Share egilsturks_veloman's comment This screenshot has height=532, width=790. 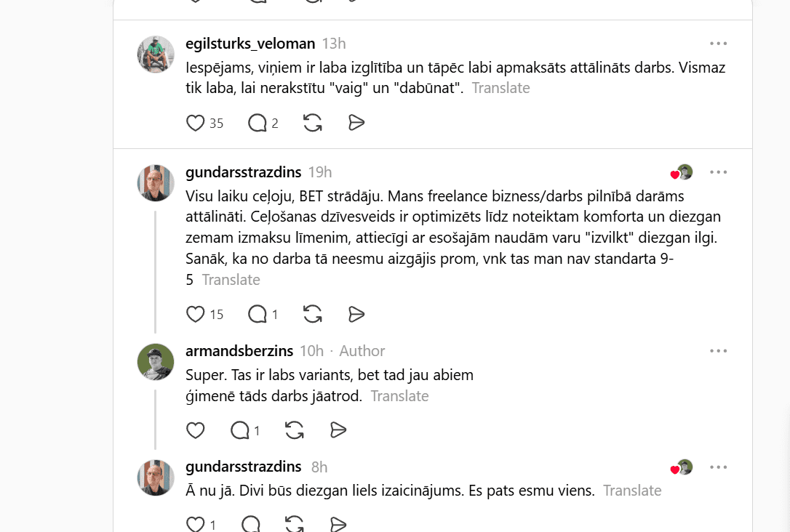356,123
